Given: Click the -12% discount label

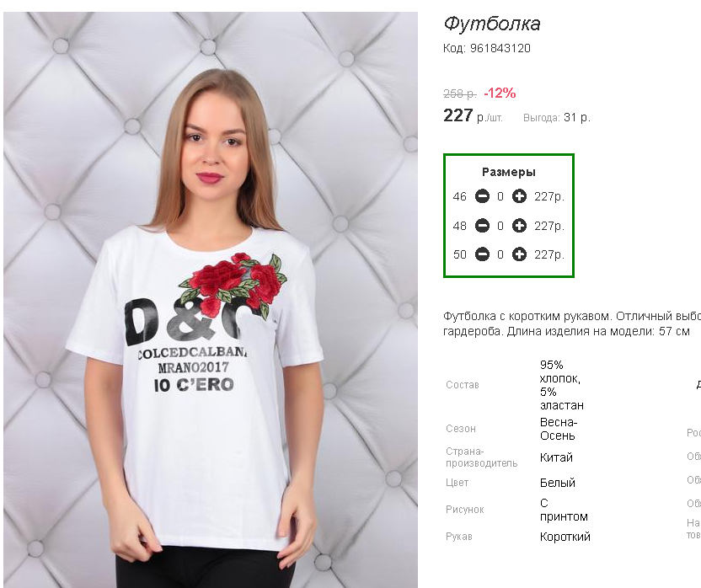Looking at the screenshot, I should (x=500, y=93).
